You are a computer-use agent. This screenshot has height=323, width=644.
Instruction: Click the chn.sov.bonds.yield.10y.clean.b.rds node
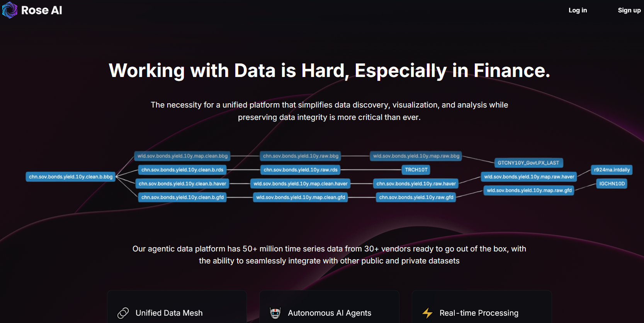(182, 170)
